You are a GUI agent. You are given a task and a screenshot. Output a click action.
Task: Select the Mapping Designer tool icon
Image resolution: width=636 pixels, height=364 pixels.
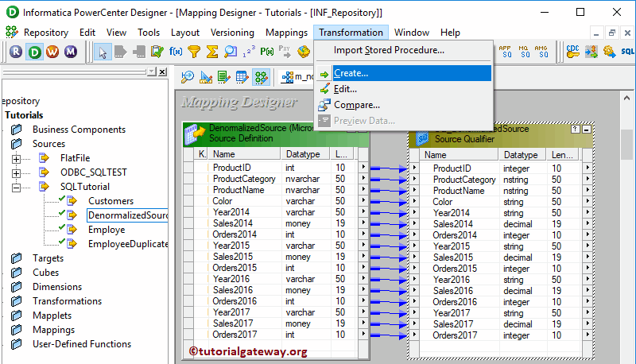click(261, 77)
